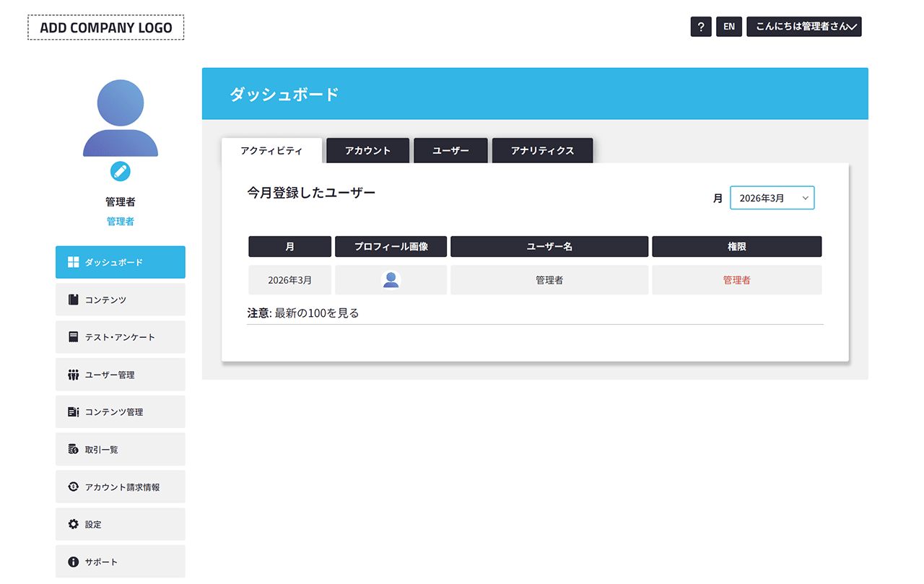Image resolution: width=924 pixels, height=584 pixels.
Task: Select the ユーザー管理 people icon
Action: coord(73,374)
